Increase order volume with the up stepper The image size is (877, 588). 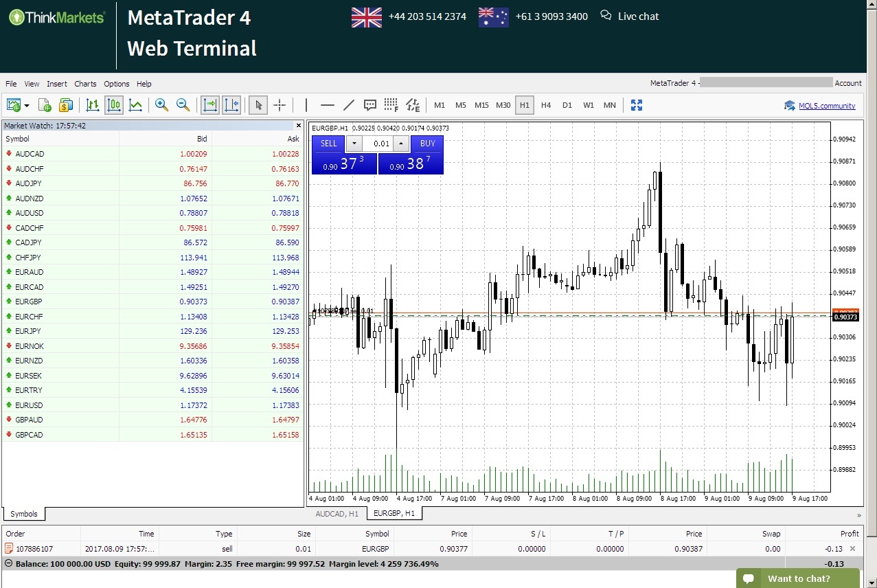[402, 144]
